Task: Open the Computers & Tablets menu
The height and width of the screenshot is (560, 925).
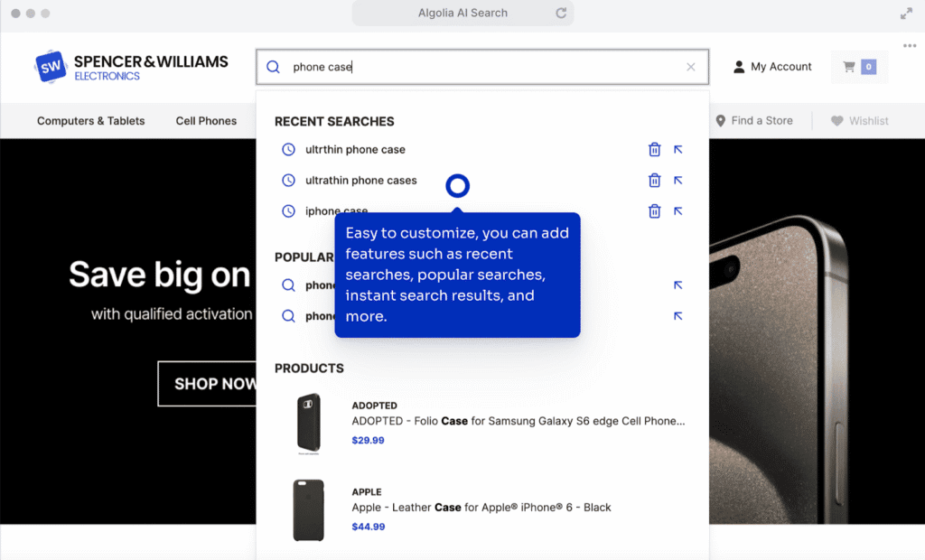Action: tap(90, 121)
